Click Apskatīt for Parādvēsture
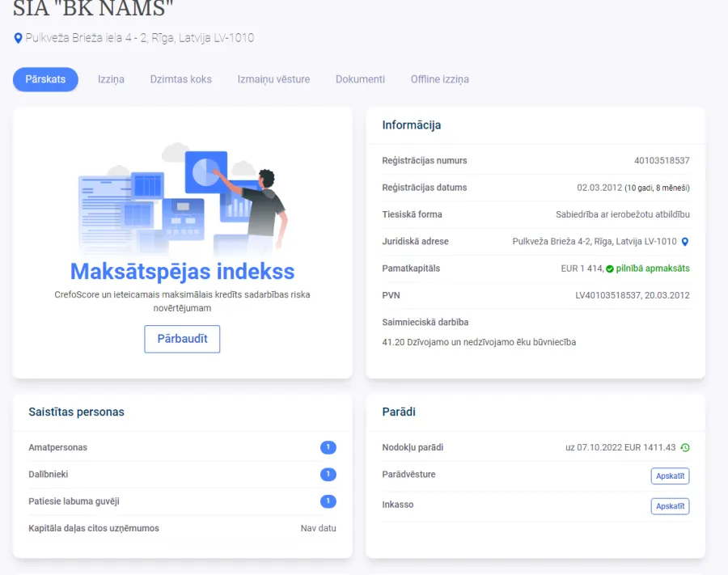Screen dimensions: 728x575 click(670, 476)
